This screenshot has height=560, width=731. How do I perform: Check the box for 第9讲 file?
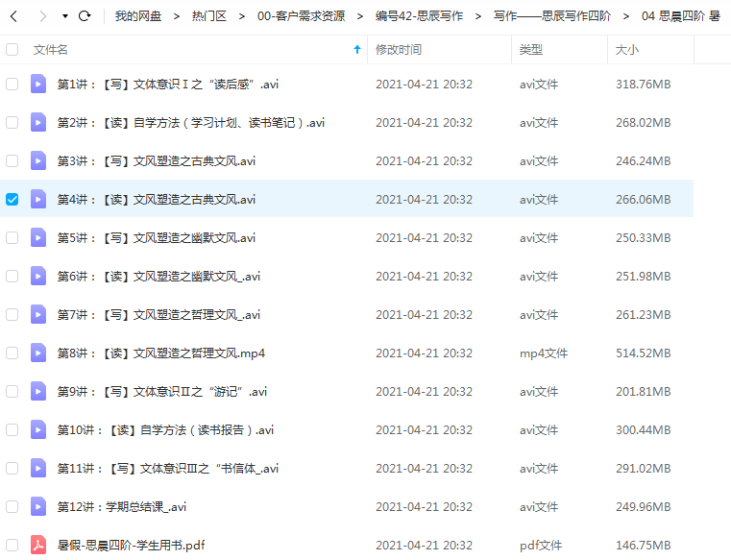(x=12, y=391)
